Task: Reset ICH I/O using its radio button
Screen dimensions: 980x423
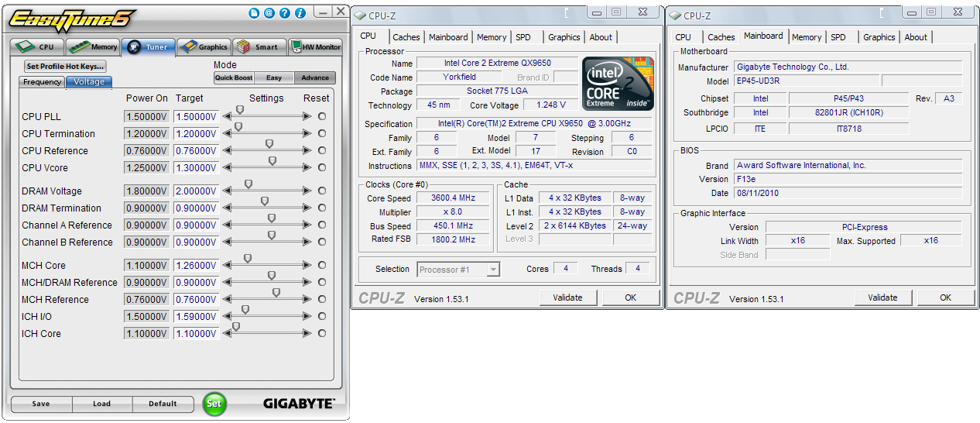Action: tap(322, 316)
